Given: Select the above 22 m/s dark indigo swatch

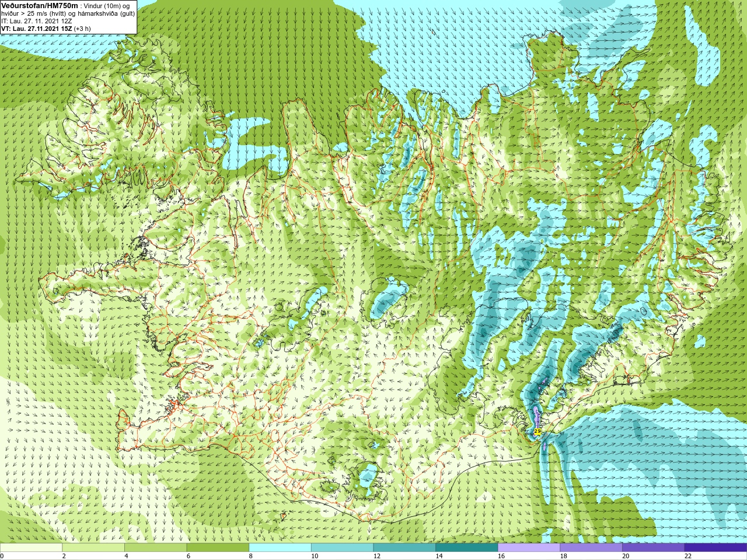Looking at the screenshot, I should pos(716,548).
